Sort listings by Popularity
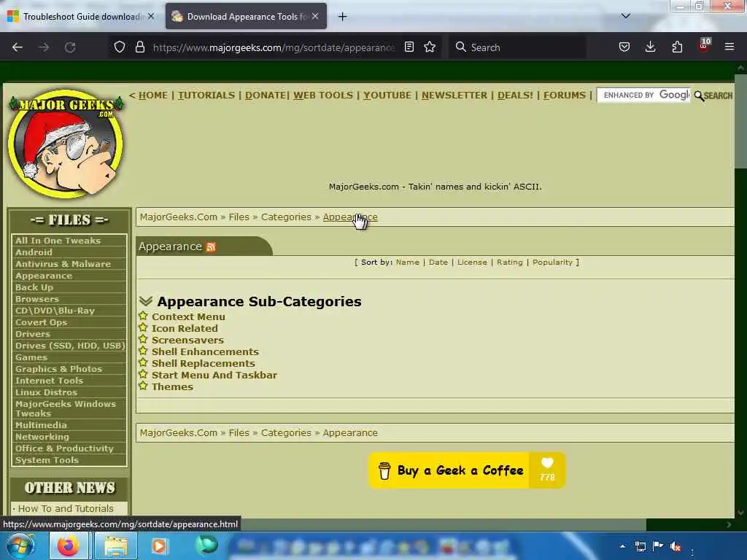The width and height of the screenshot is (747, 560). click(x=552, y=262)
